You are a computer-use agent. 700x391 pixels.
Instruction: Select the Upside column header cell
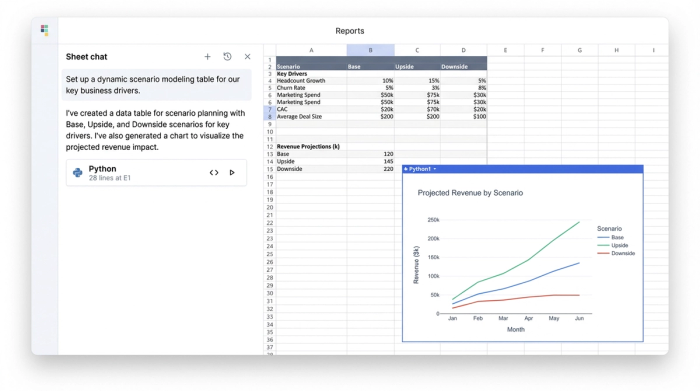(x=417, y=67)
